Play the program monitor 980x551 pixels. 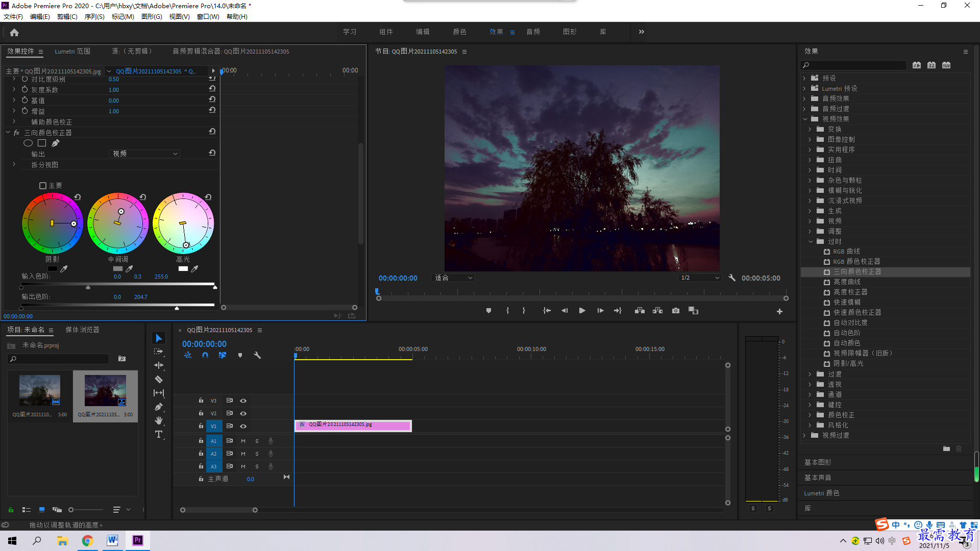pos(582,311)
